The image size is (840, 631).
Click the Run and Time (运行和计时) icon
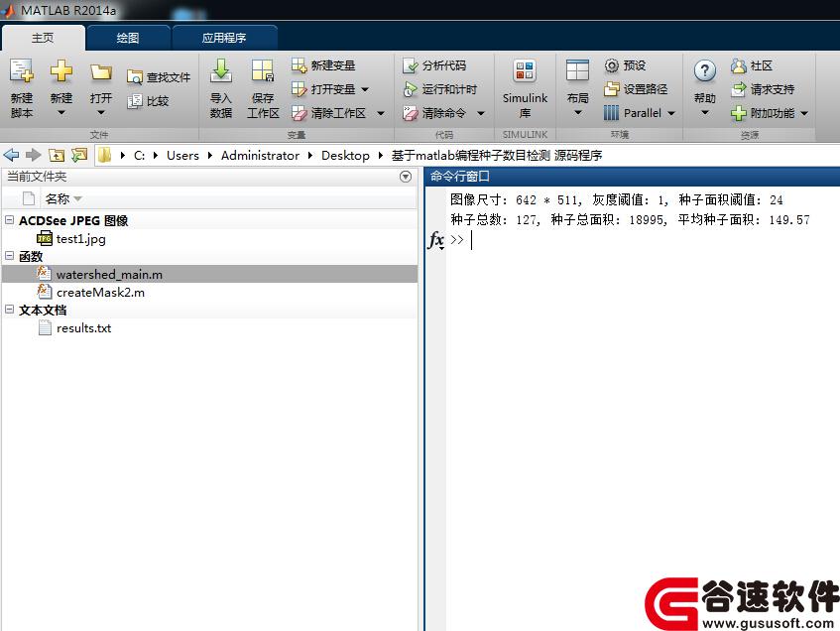411,89
